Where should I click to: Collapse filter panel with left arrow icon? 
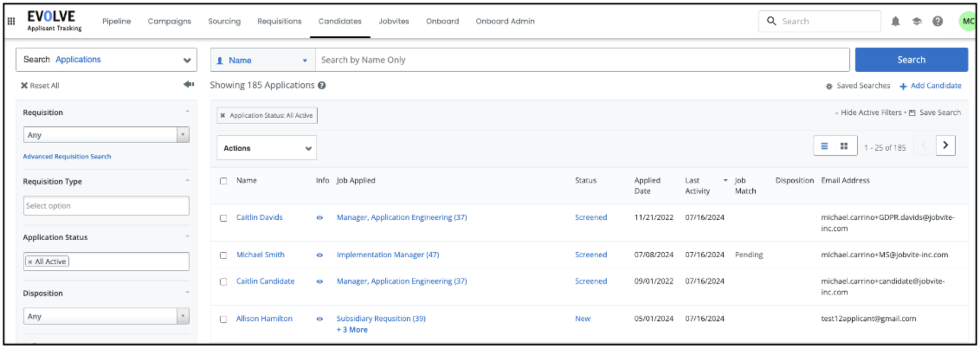pyautogui.click(x=189, y=84)
